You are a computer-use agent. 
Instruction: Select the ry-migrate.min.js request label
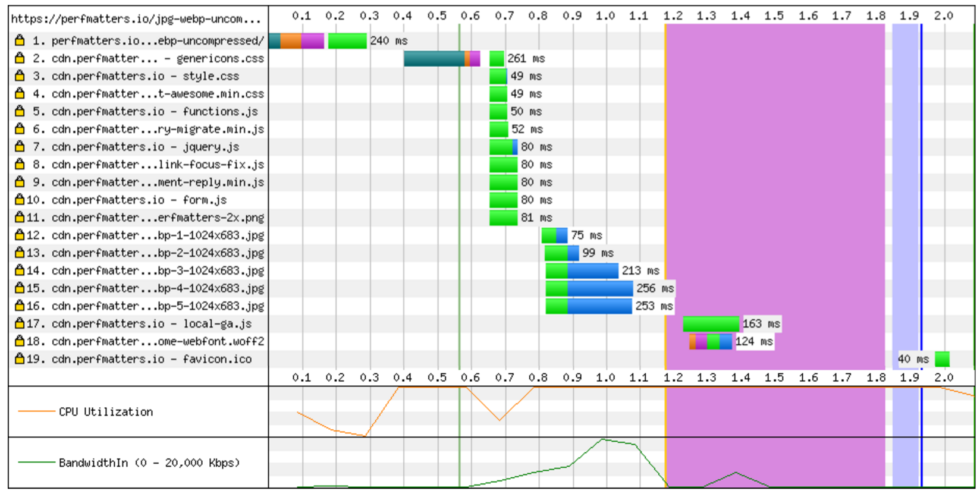pos(148,129)
